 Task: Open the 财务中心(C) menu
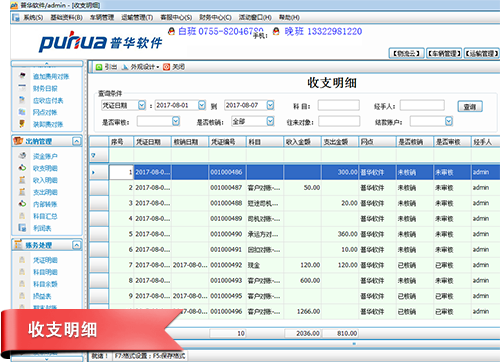(x=215, y=17)
